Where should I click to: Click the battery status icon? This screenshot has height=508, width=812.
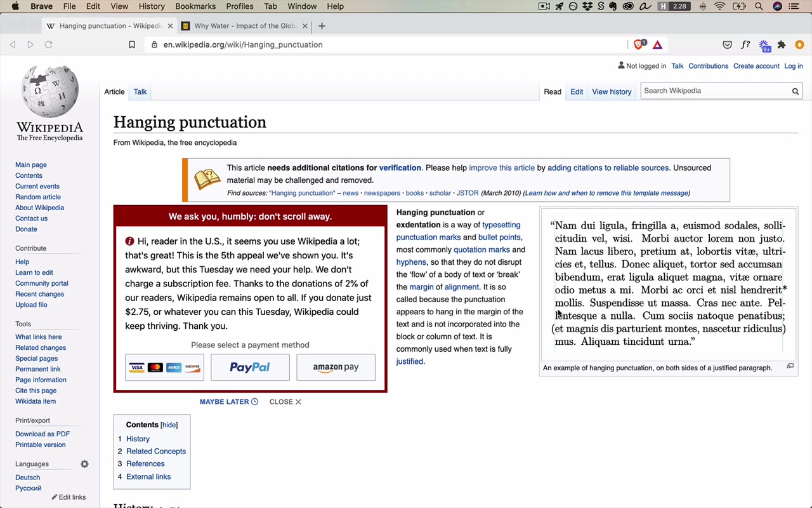coord(739,6)
